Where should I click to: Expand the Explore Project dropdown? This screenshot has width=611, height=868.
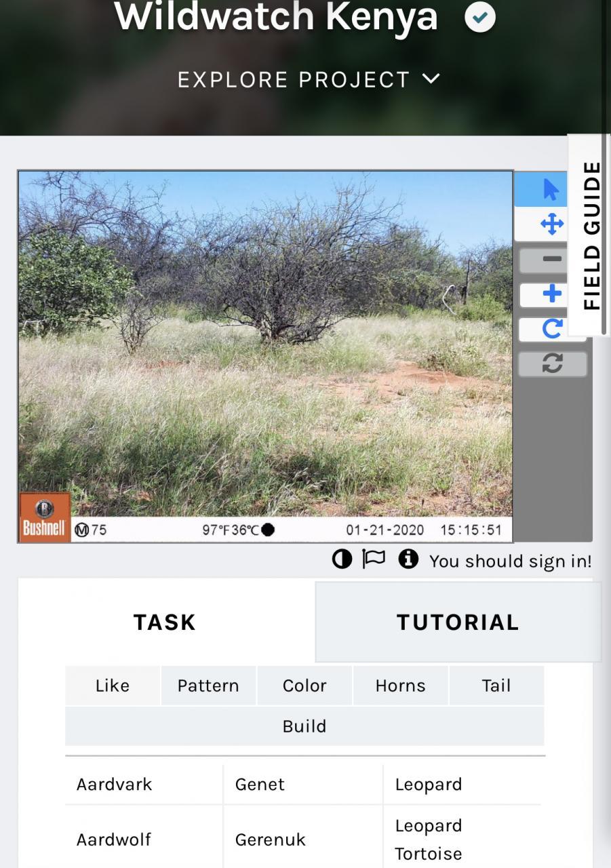coord(309,80)
